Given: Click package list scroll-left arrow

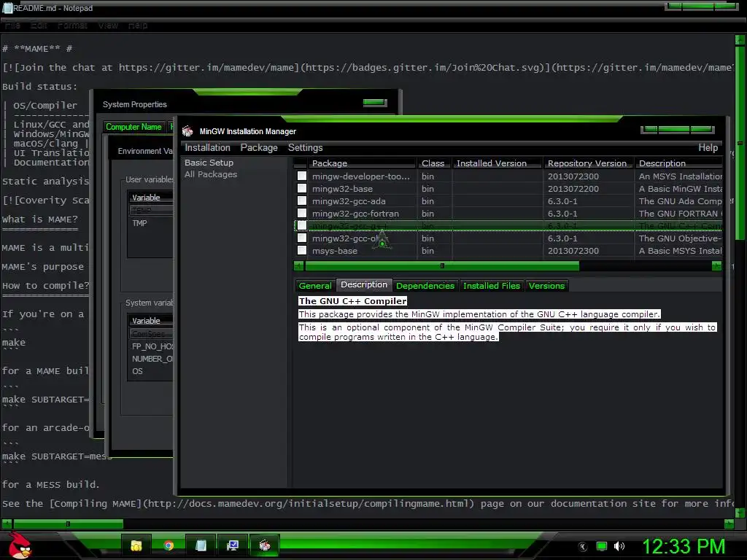Looking at the screenshot, I should coord(298,265).
